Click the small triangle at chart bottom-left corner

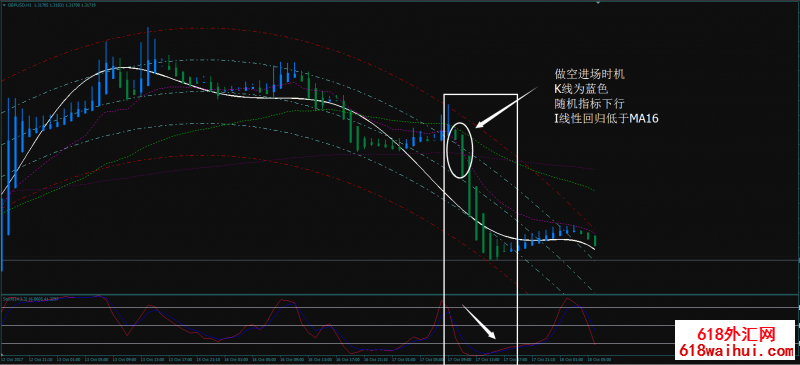pos(2,354)
